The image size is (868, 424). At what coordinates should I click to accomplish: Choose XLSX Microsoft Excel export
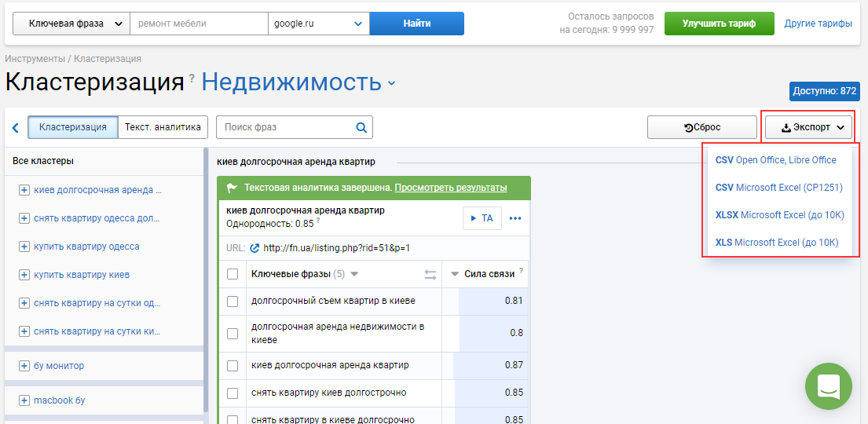coord(779,215)
